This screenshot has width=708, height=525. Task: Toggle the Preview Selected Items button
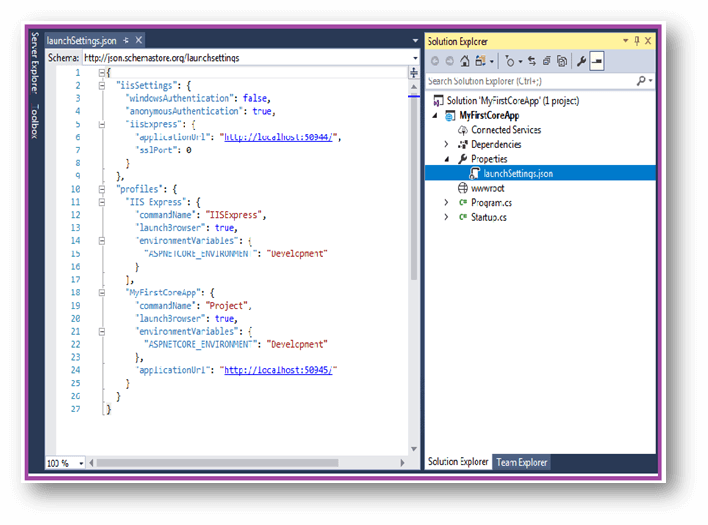(597, 61)
